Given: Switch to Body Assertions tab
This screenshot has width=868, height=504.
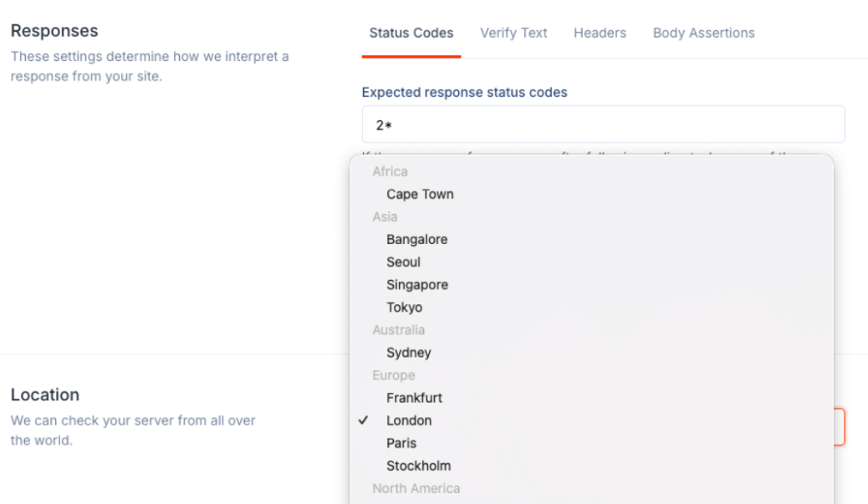Looking at the screenshot, I should coord(703,33).
